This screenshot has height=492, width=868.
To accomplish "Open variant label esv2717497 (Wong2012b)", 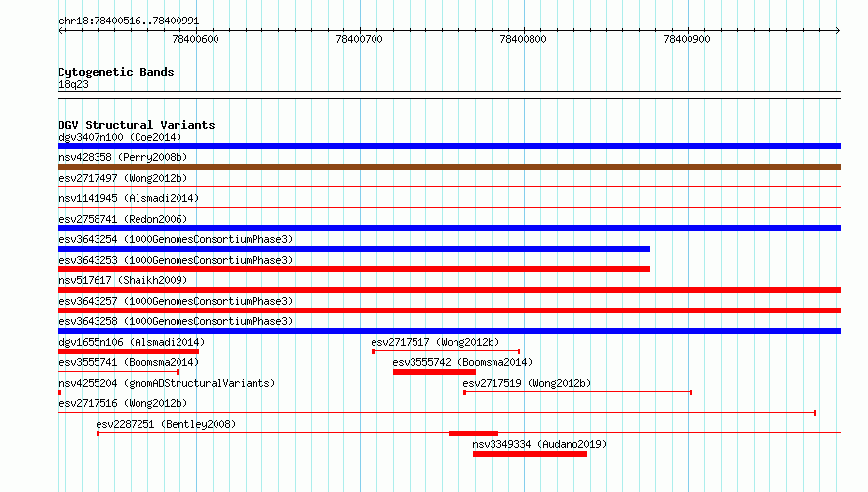I will coord(123,178).
